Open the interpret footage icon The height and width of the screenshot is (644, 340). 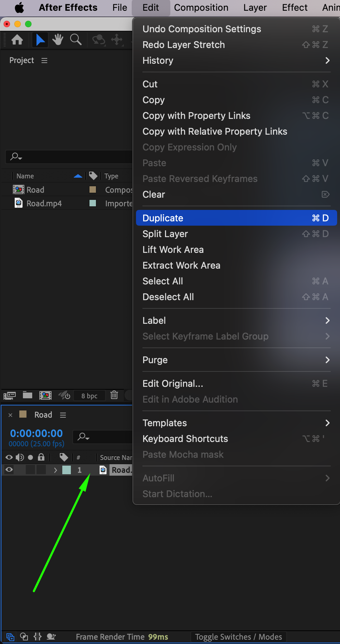10,395
